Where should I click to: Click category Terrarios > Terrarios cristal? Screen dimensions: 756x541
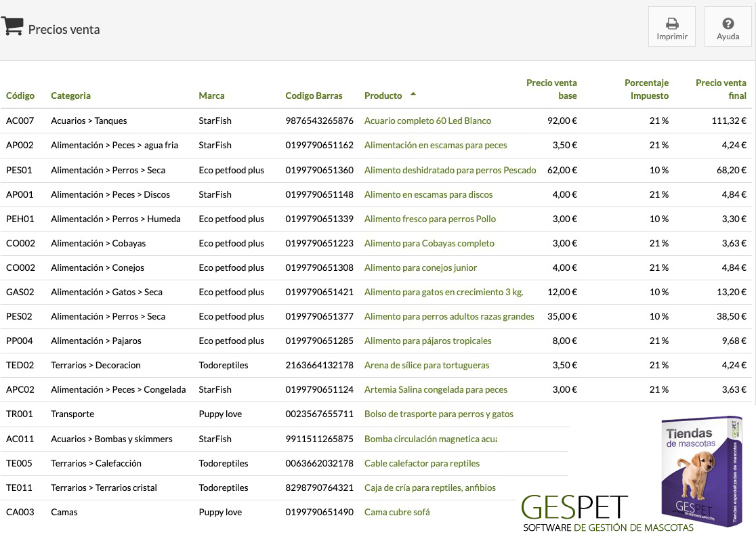(104, 488)
